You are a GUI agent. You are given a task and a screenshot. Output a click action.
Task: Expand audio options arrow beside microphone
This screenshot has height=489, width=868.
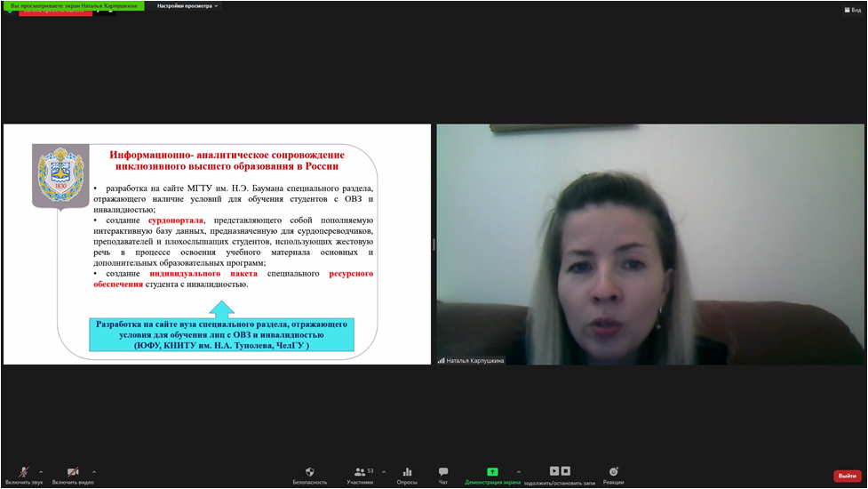[41, 472]
